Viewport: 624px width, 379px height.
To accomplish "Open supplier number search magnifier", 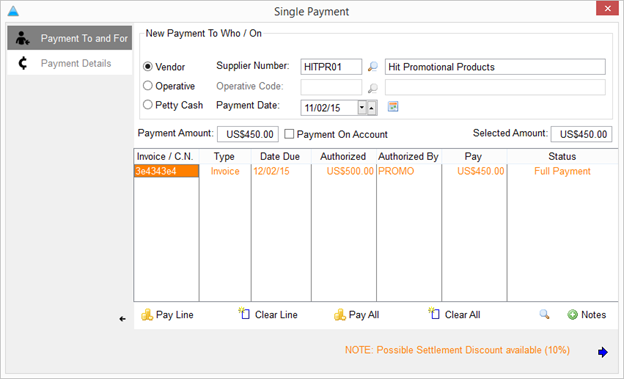I will coord(372,67).
